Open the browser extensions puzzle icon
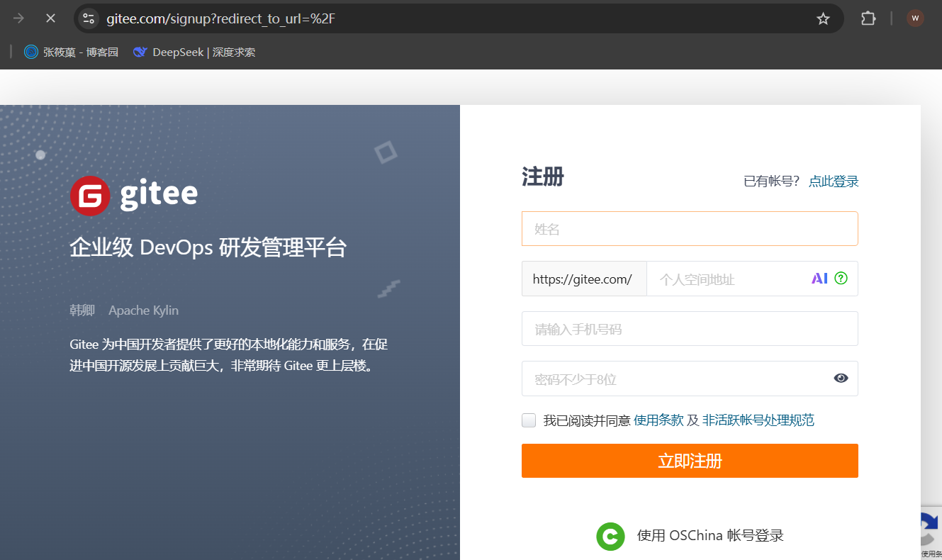Screen dimensions: 942x560 click(868, 18)
